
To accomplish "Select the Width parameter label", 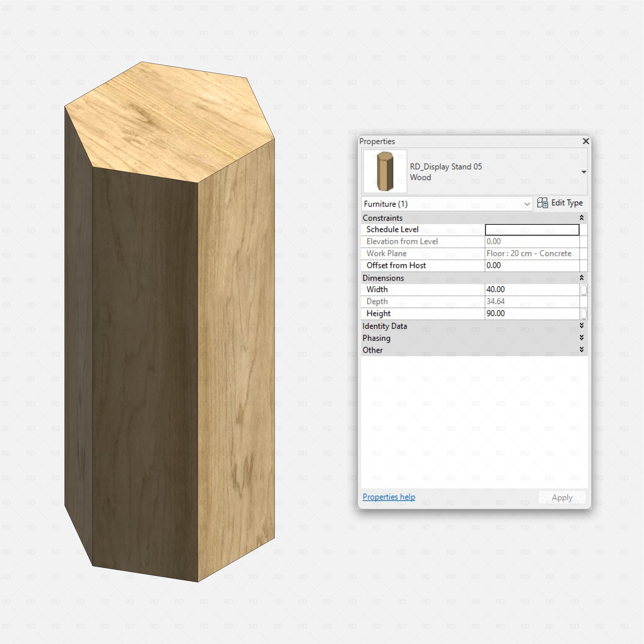I will point(377,289).
